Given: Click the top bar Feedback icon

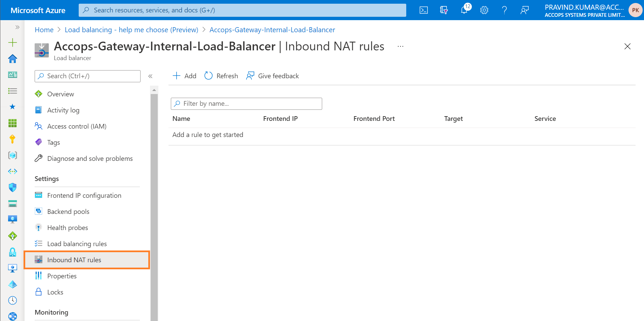Looking at the screenshot, I should click(x=525, y=10).
